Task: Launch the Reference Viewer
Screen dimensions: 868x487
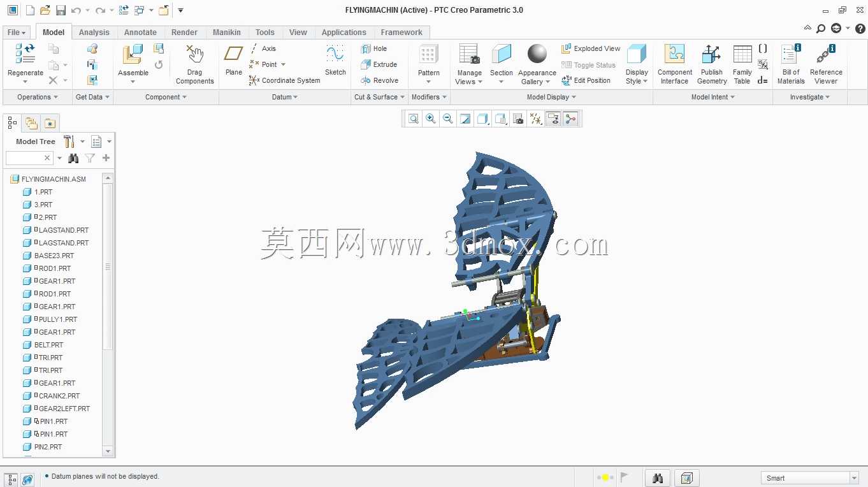Action: point(826,64)
